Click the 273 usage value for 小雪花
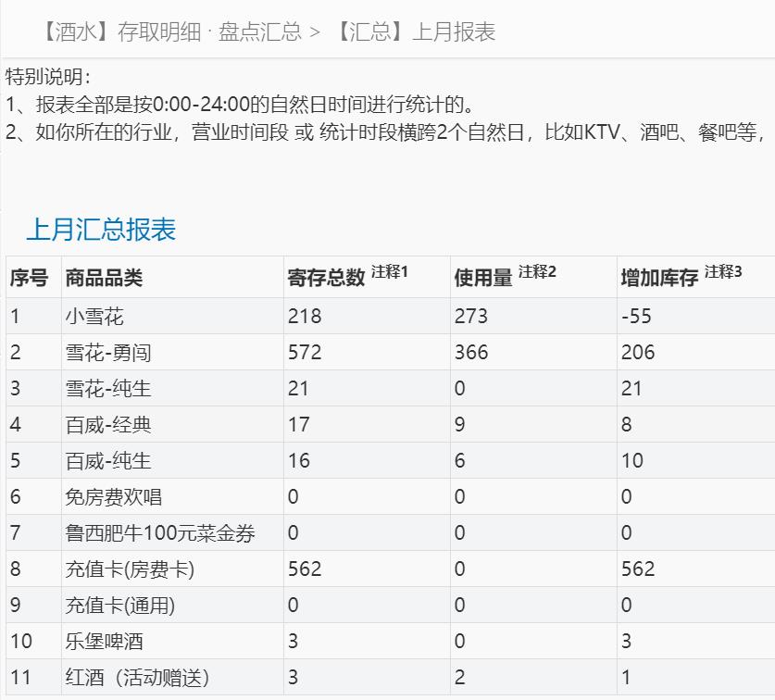 (x=471, y=317)
